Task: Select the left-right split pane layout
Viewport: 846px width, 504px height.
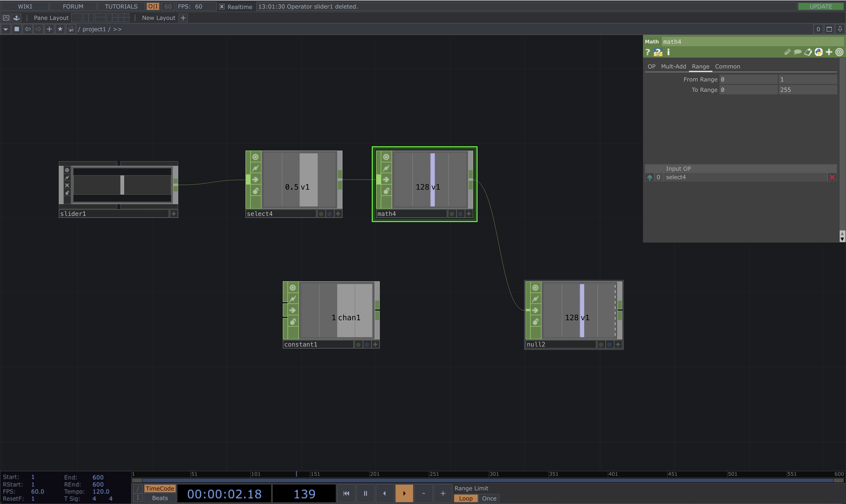Action: [x=88, y=18]
